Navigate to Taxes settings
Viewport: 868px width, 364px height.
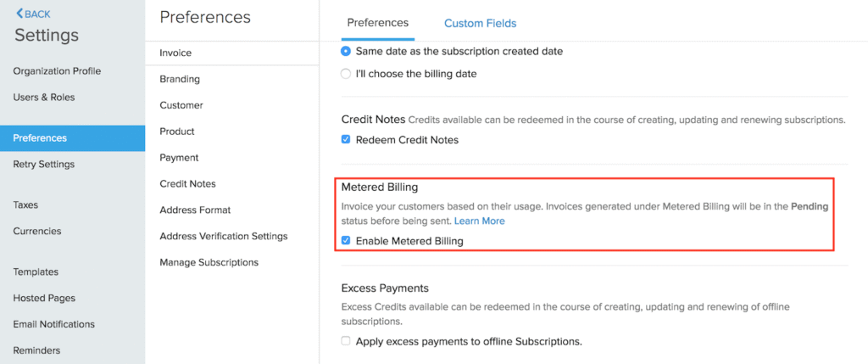pos(25,204)
